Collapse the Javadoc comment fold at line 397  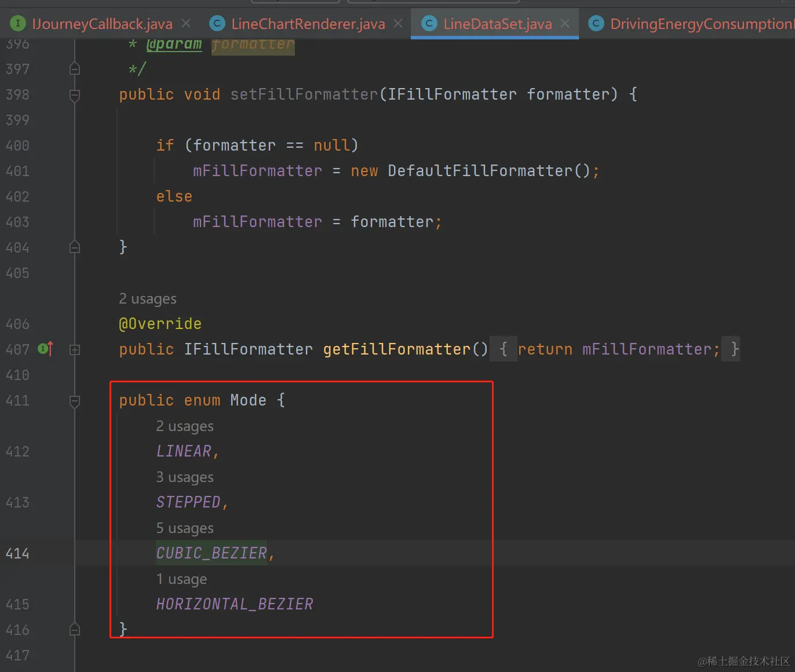75,69
